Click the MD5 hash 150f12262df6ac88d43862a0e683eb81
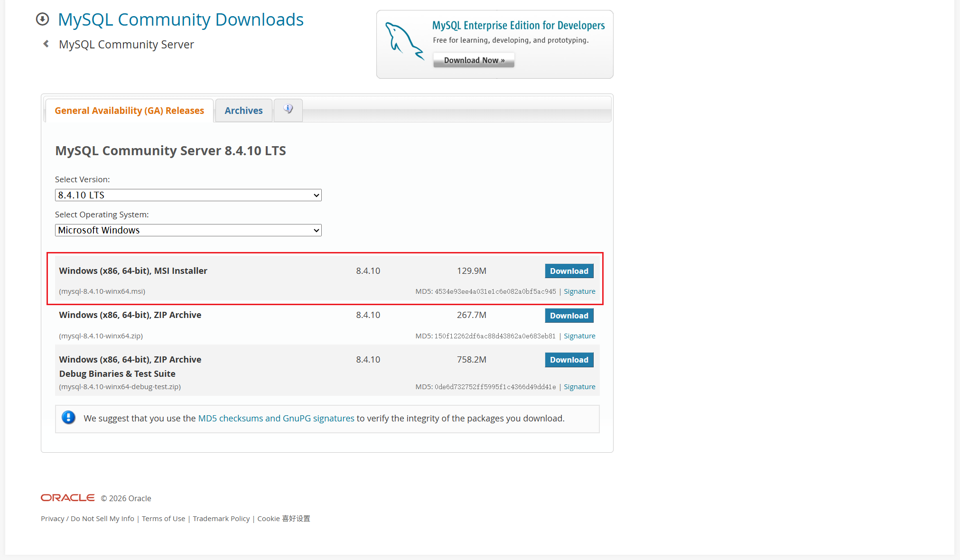 click(x=495, y=336)
